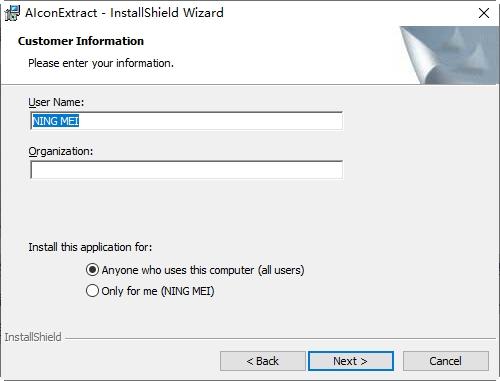
Task: Go to previous step with Back button
Action: (262, 361)
